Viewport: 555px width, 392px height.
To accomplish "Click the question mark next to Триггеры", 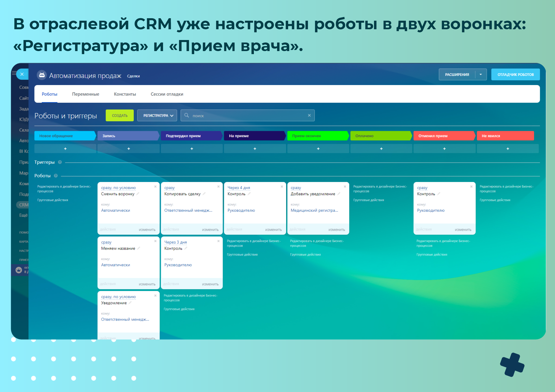I will tap(60, 162).
